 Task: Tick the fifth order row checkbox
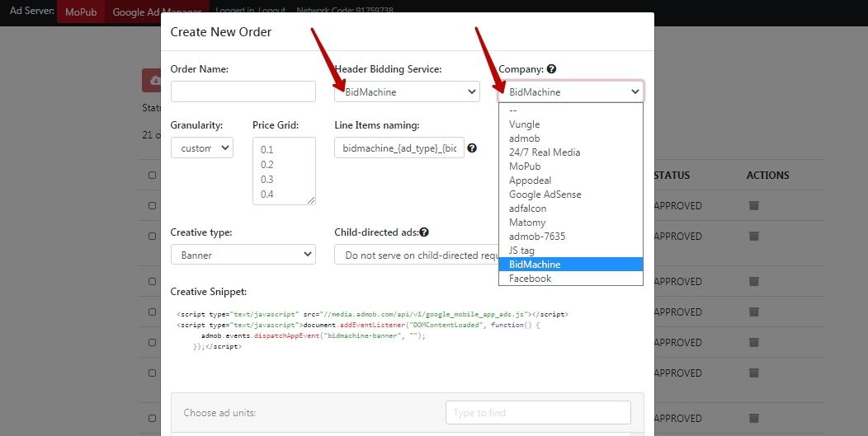click(153, 342)
